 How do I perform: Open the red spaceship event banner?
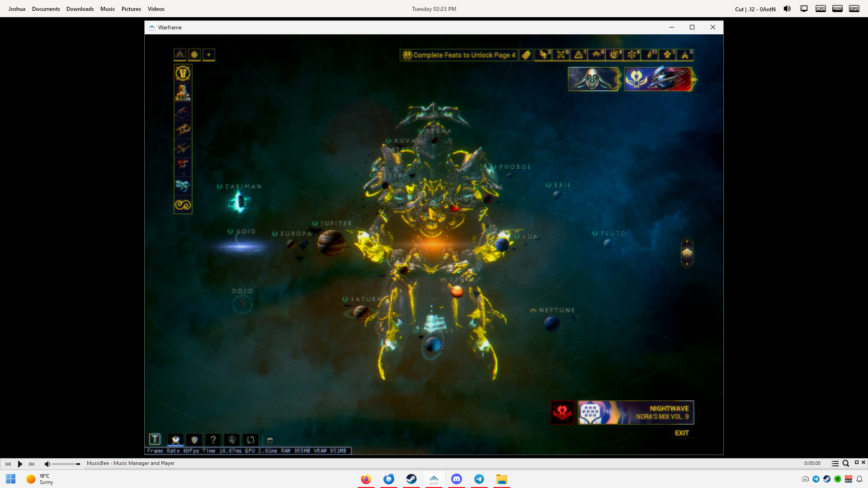tap(659, 79)
